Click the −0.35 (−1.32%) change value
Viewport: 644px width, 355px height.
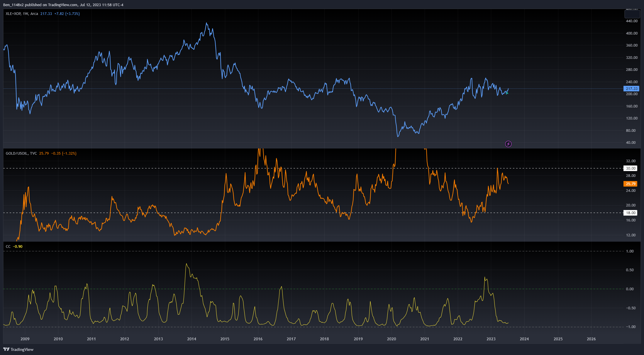64,153
